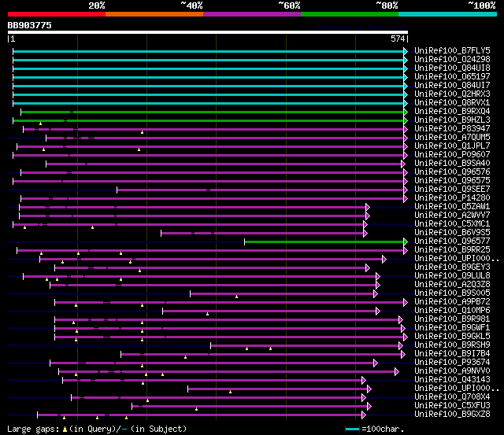
Task: Select the UniRef100_B9S005 label
Action: click(x=452, y=293)
